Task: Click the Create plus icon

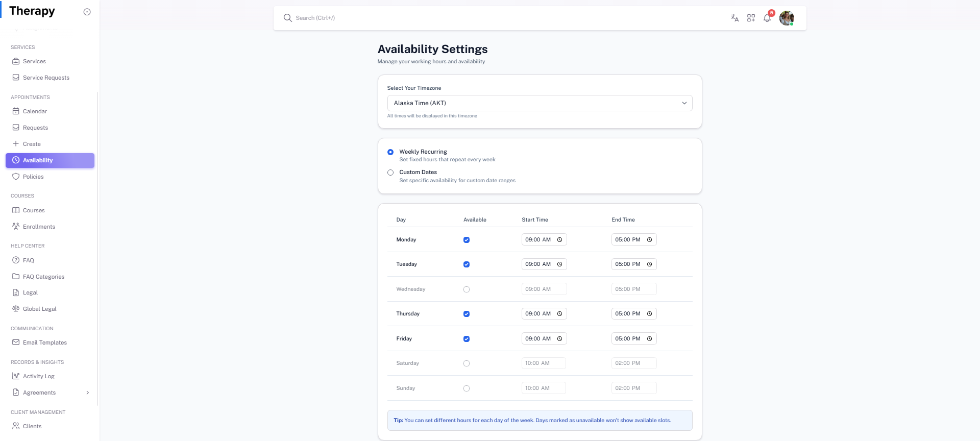Action: coord(16,144)
